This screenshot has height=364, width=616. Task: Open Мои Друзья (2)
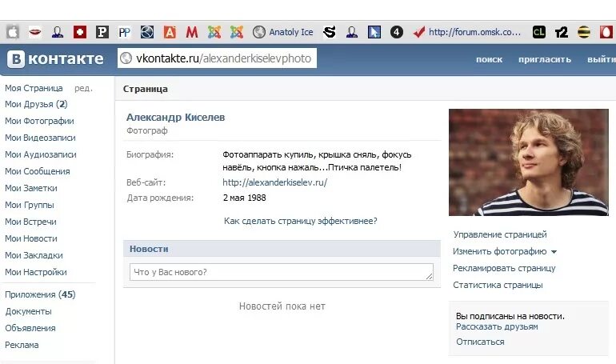[36, 105]
